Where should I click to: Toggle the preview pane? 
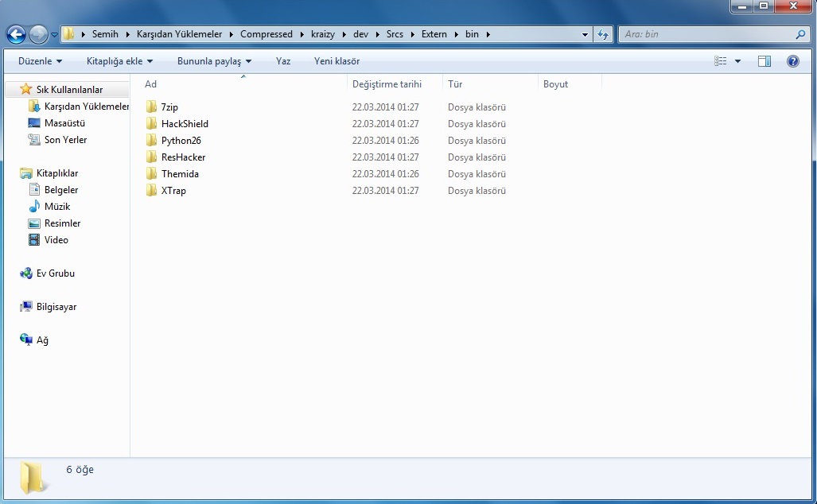point(764,61)
